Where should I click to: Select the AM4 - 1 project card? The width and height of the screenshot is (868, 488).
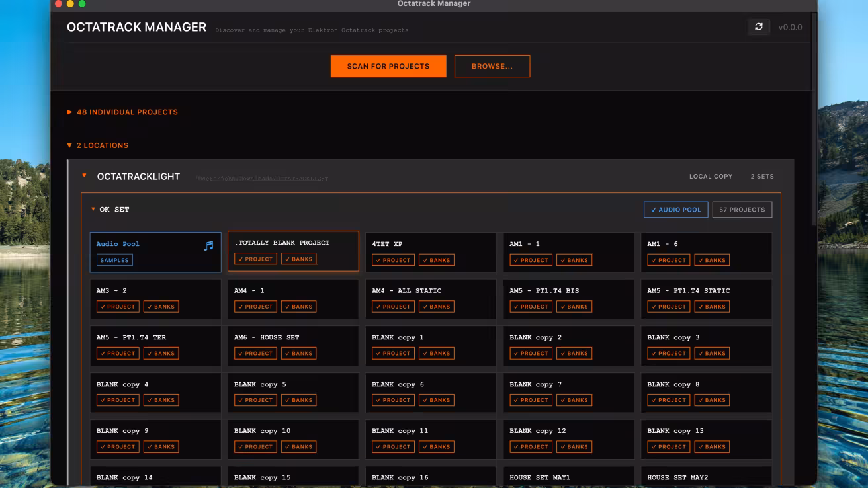point(293,299)
